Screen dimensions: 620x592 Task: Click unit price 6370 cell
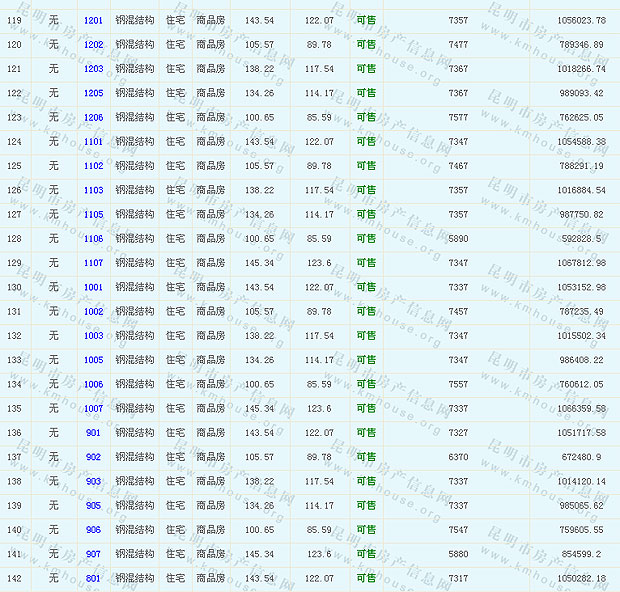pyautogui.click(x=457, y=457)
